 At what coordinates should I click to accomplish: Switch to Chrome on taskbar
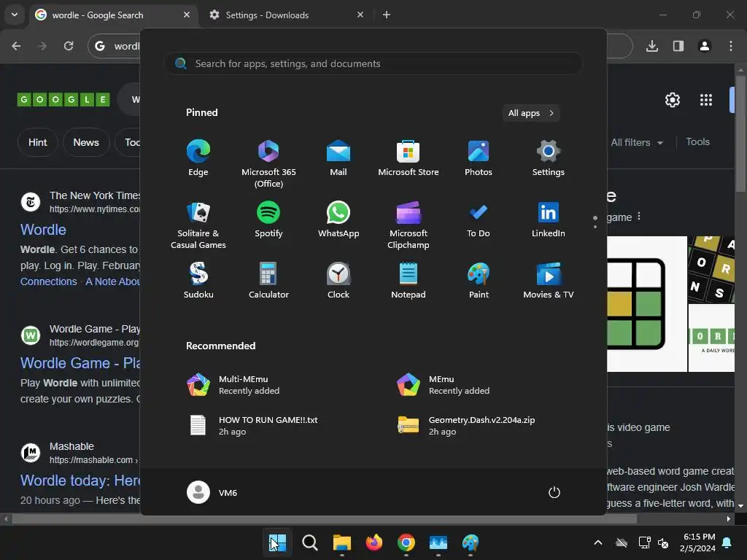(406, 542)
